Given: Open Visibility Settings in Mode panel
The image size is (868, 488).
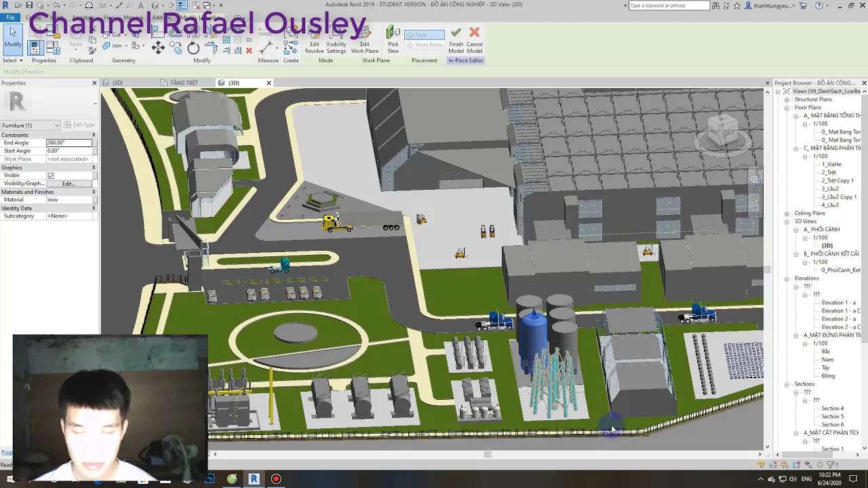Looking at the screenshot, I should coord(336,41).
